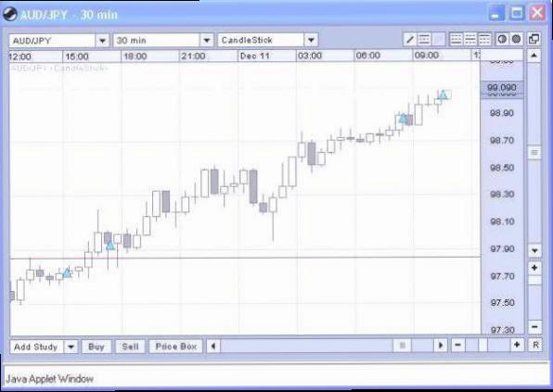Choose line style with solid bottom line
The image size is (553, 392).
point(456,40)
